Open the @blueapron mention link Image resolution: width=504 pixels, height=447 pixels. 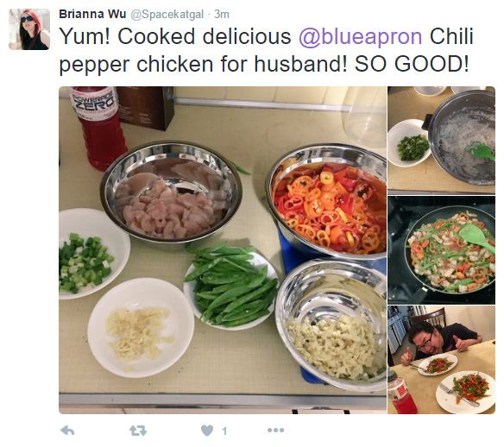(x=361, y=36)
